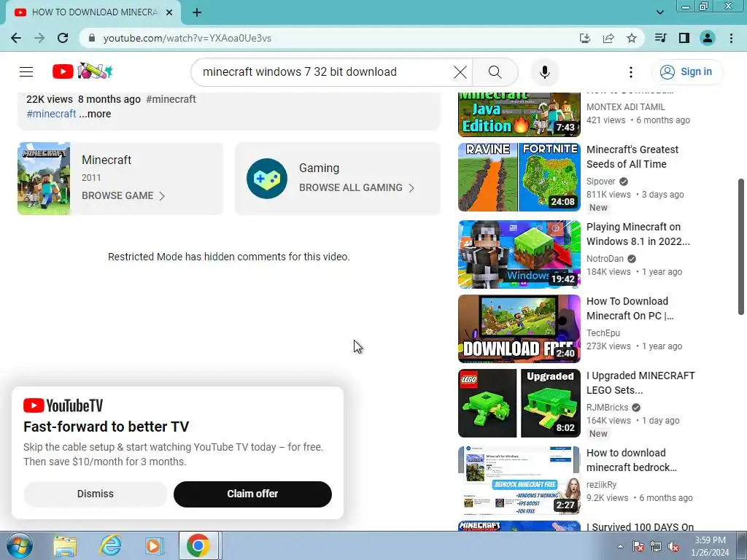Click BROWSE ALL GAMING link
This screenshot has width=747, height=560.
coord(357,187)
